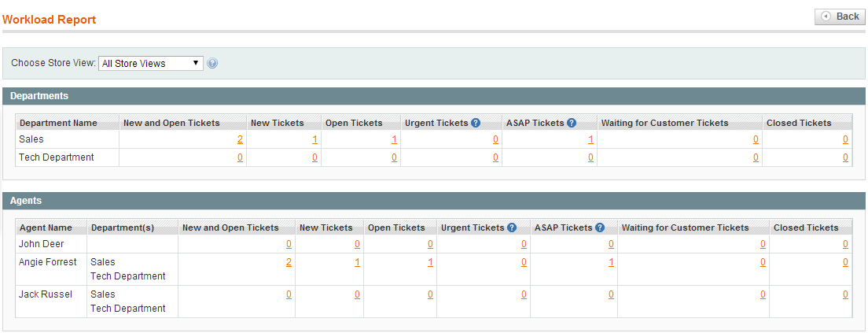868x333 pixels.
Task: Click the Back button
Action: tap(840, 17)
